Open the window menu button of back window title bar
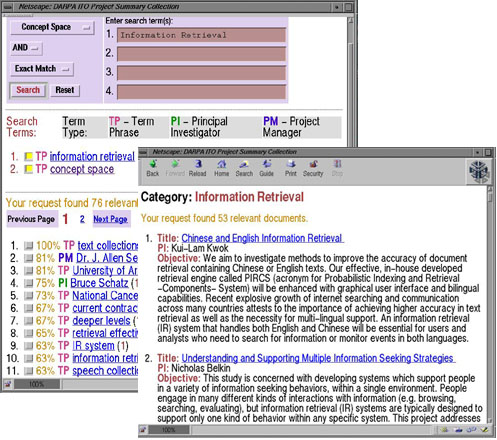The image size is (497, 440). click(8, 7)
